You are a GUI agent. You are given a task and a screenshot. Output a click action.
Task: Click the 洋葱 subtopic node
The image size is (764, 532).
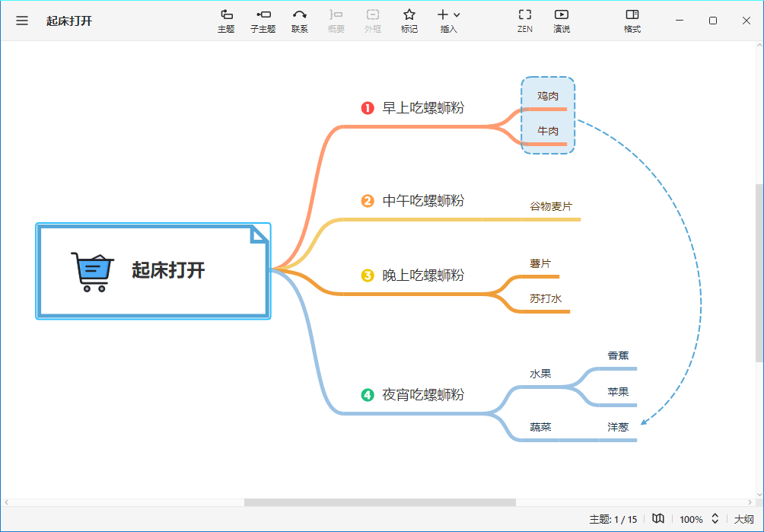click(x=618, y=427)
